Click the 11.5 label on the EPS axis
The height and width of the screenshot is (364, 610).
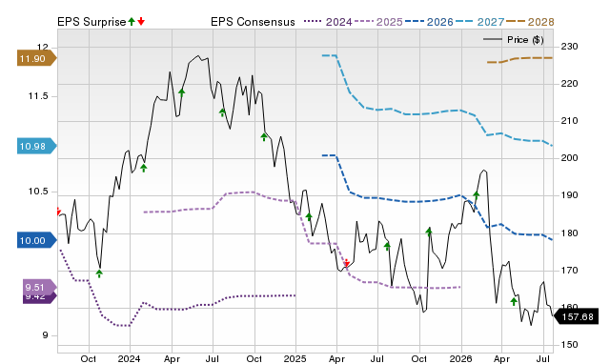[x=38, y=96]
